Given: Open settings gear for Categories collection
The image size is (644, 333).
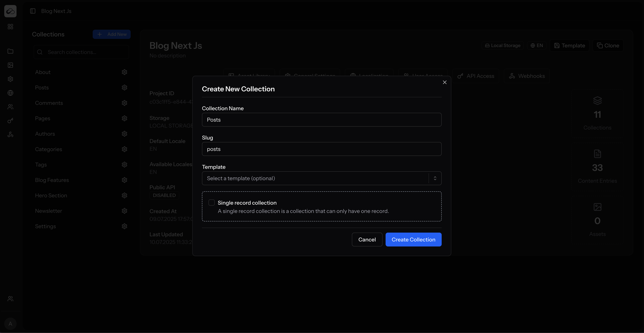Looking at the screenshot, I should tap(124, 149).
